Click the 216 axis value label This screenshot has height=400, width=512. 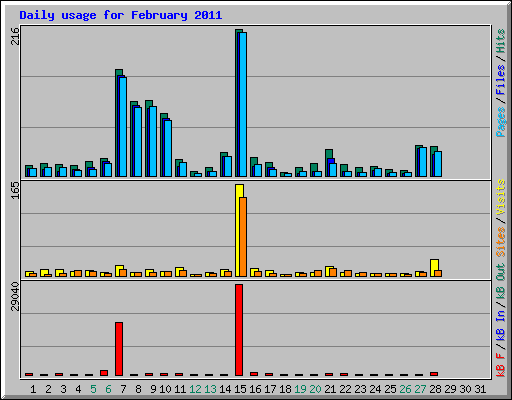[15, 36]
